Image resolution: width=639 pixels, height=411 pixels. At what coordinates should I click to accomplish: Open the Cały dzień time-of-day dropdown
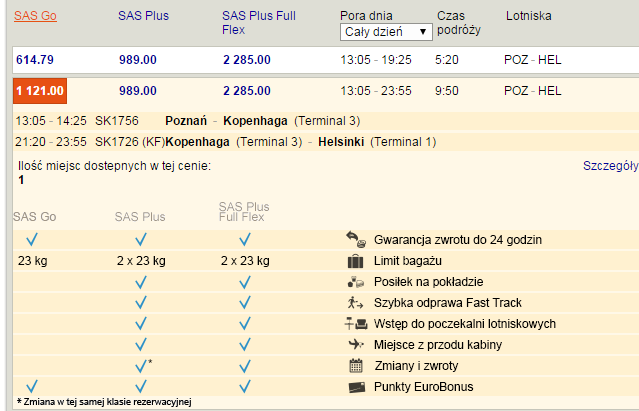(x=386, y=32)
